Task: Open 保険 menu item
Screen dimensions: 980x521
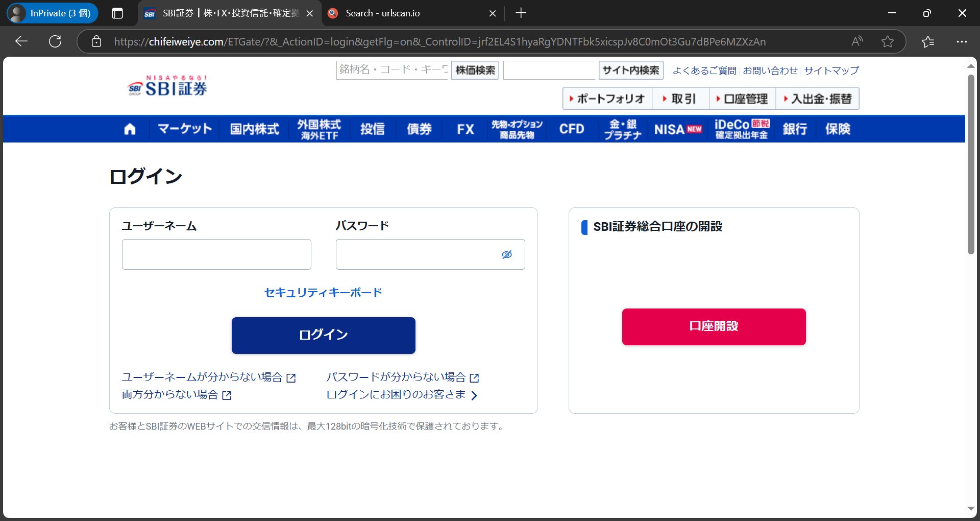Action: pyautogui.click(x=838, y=129)
